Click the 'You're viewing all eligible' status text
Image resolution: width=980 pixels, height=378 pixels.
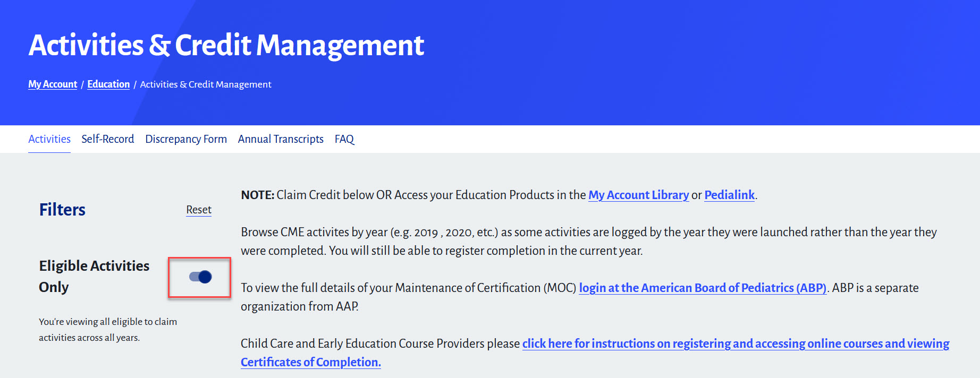click(x=107, y=329)
